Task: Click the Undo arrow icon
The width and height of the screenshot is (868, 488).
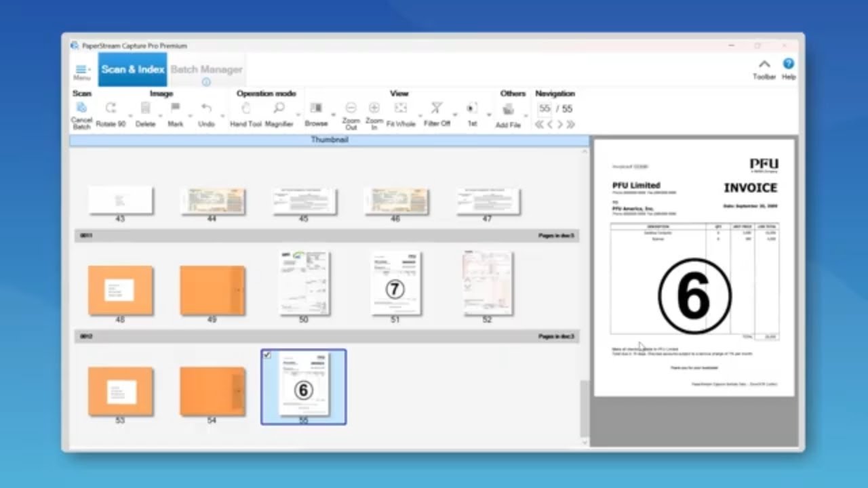Action: [206, 108]
